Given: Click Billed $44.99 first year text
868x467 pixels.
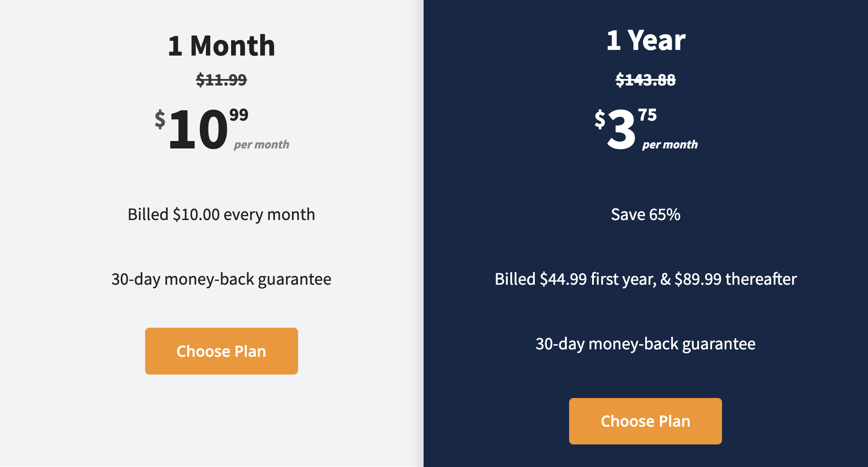Looking at the screenshot, I should [x=646, y=279].
